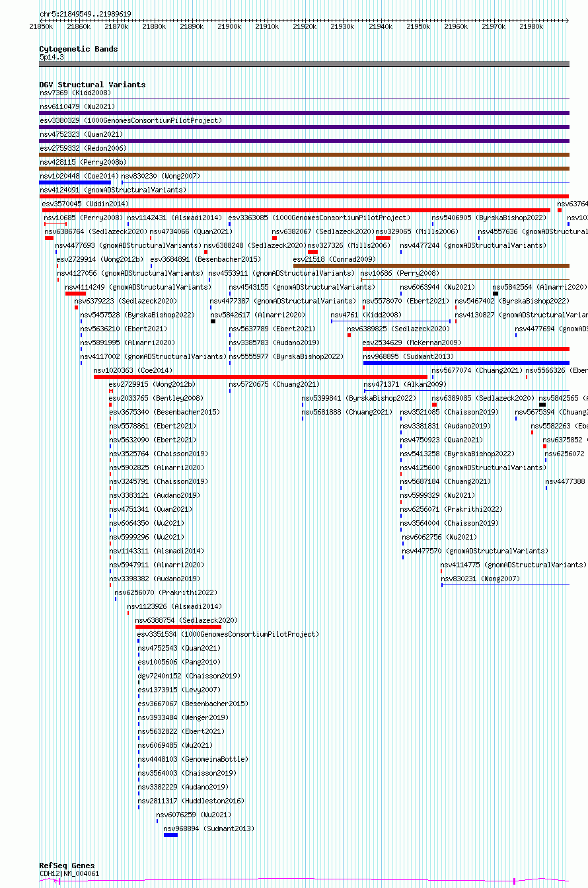Click the nsv1123926 (Alsmadi2014) label
This screenshot has height=888, width=588.
click(x=174, y=606)
